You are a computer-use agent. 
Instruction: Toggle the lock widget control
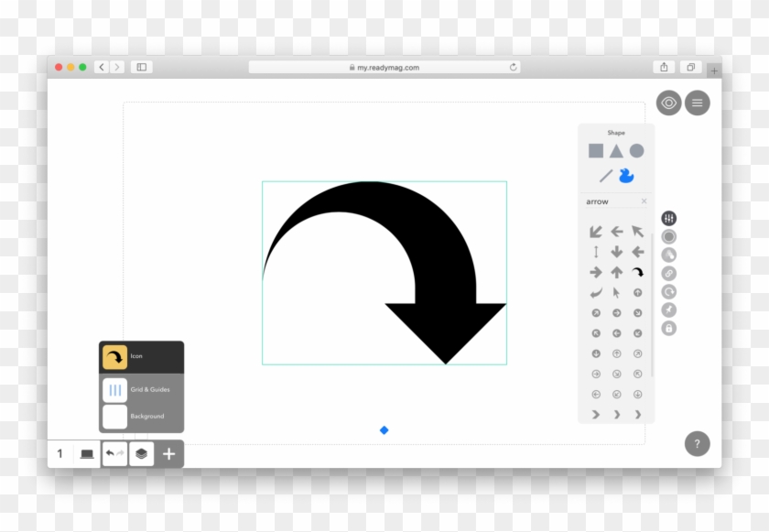pos(668,328)
